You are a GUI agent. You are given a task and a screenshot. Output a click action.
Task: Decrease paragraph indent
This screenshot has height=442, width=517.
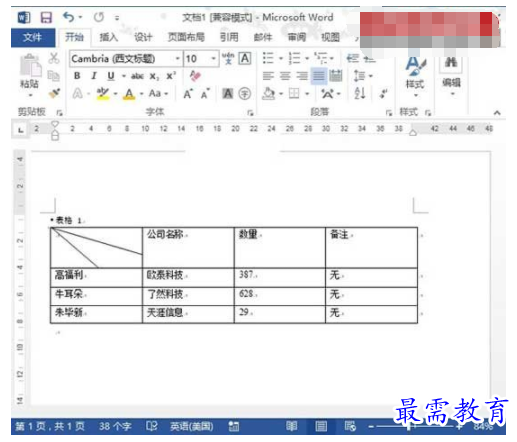[352, 59]
